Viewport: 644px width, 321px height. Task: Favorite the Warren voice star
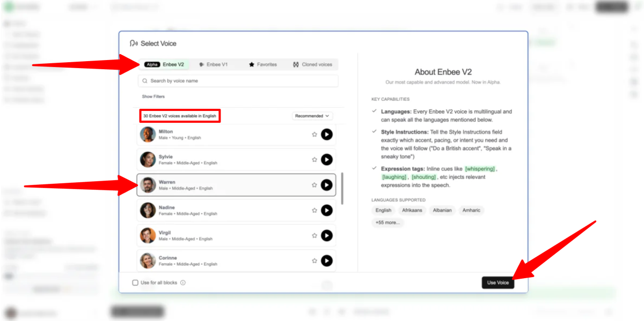coord(314,185)
